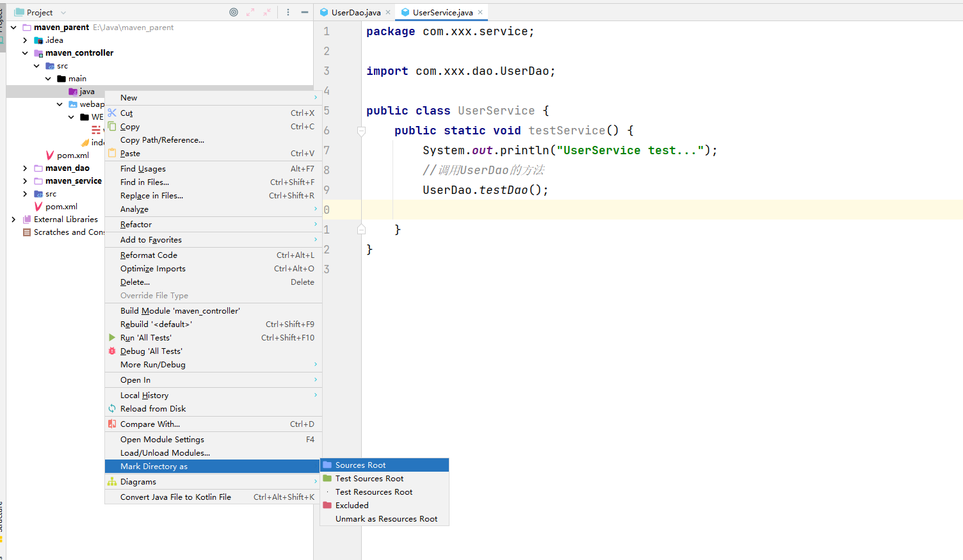Switch to the UserService.java tab

pos(442,12)
